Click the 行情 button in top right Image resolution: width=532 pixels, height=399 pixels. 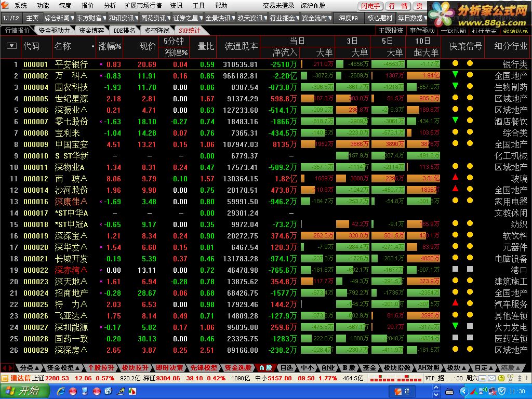click(398, 6)
